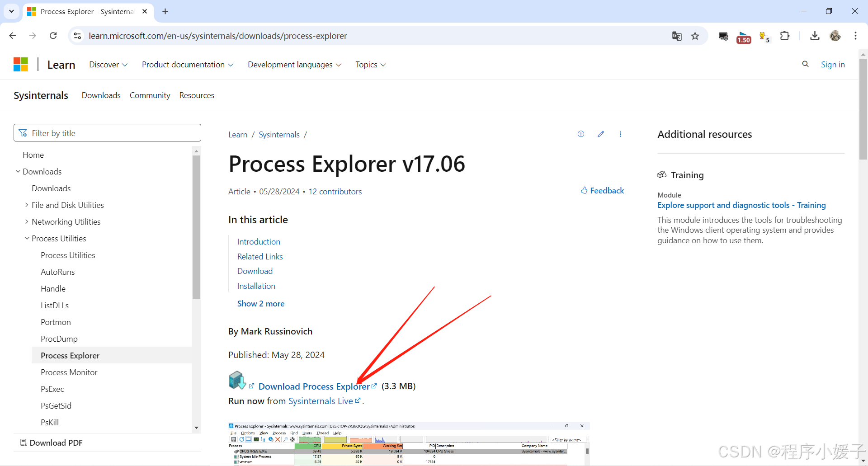Click the search magnifier icon

(805, 64)
